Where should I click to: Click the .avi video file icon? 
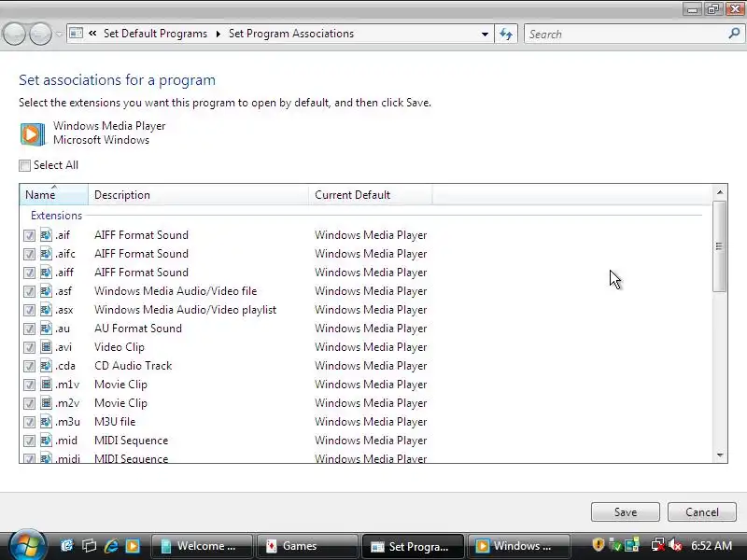point(46,346)
